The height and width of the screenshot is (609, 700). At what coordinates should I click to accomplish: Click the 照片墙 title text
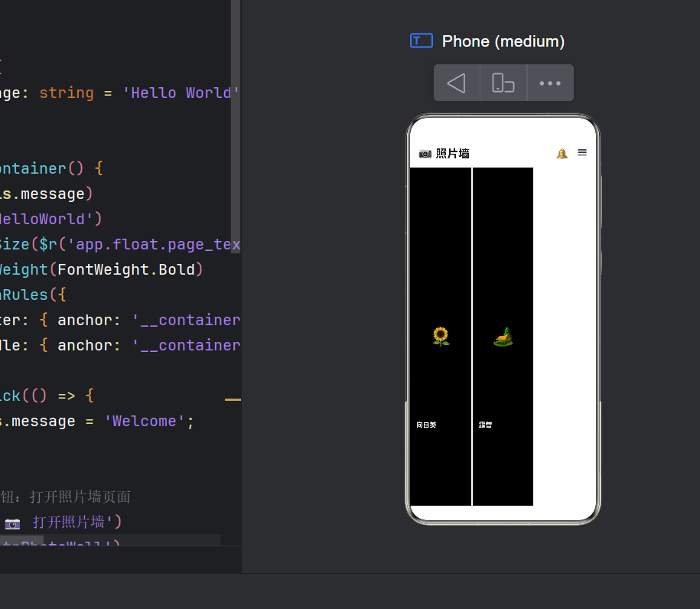click(x=452, y=154)
